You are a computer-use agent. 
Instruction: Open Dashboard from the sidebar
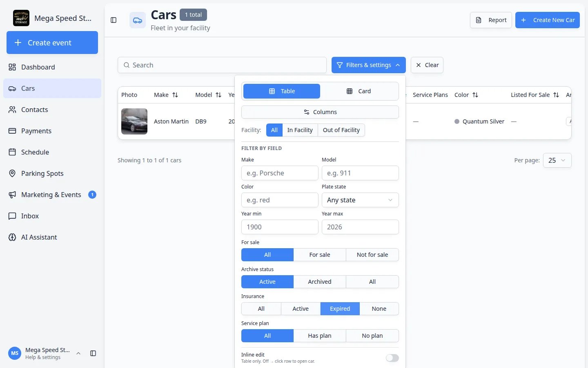click(x=52, y=67)
